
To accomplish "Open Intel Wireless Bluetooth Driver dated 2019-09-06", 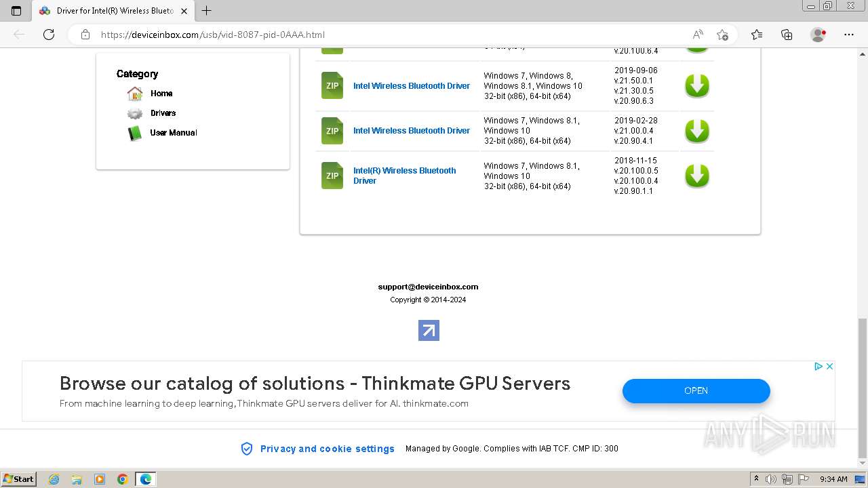I will click(412, 86).
